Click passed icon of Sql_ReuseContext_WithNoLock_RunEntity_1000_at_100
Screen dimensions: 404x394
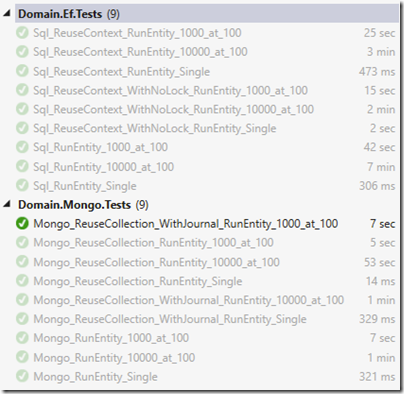coord(22,90)
